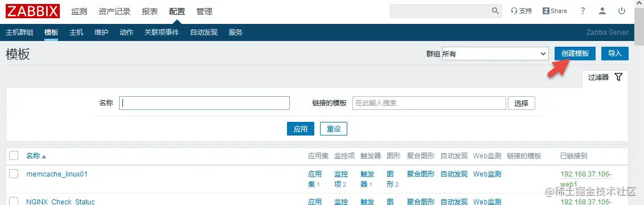Toggle the 过滤器 filter funnel tab
644x205 pixels.
[605, 77]
